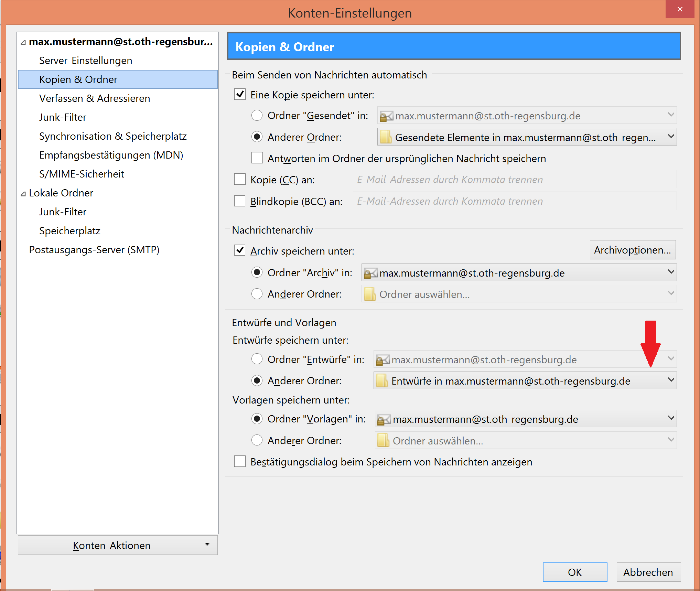The image size is (700, 591).
Task: Click the Blindkopie (BCC) address field
Action: [x=514, y=201]
